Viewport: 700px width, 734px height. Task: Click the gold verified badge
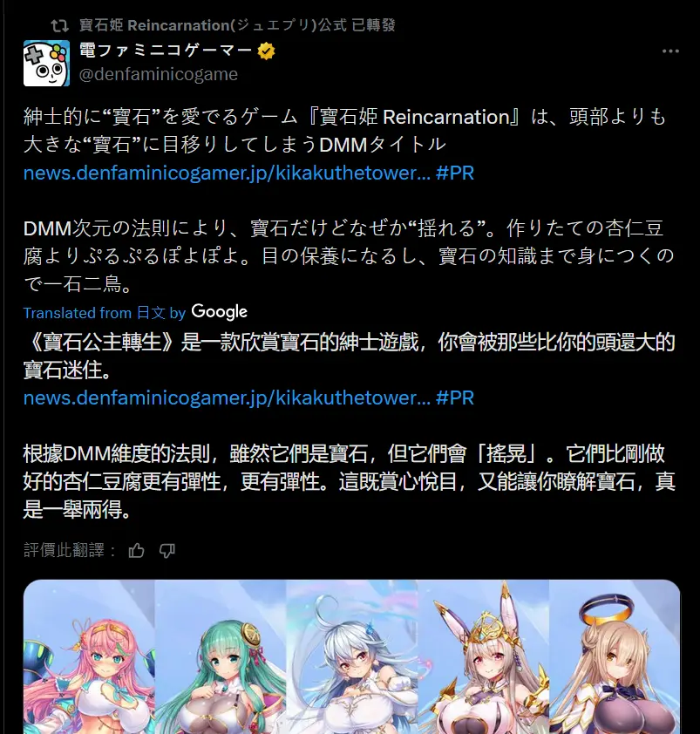pos(266,51)
